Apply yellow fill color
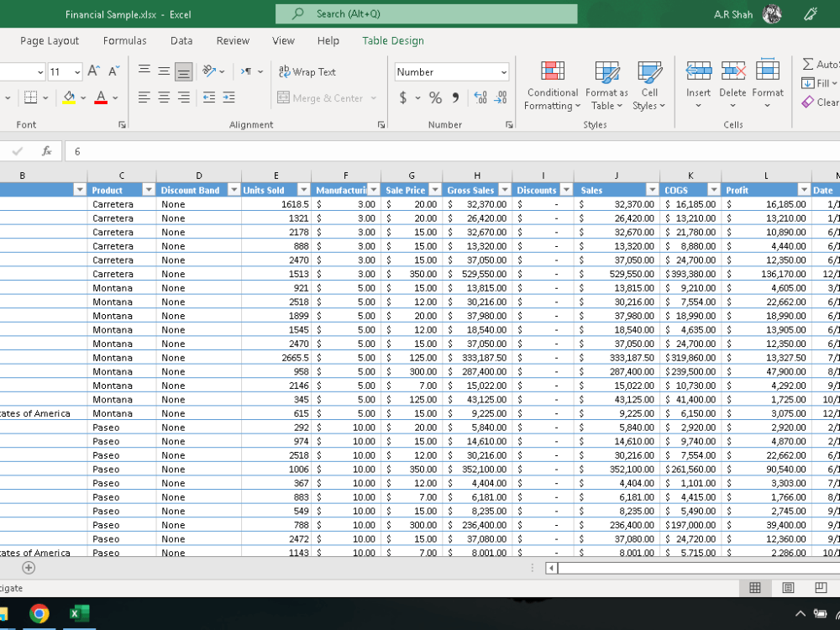Screen dimensions: 840x630 pyautogui.click(x=69, y=97)
